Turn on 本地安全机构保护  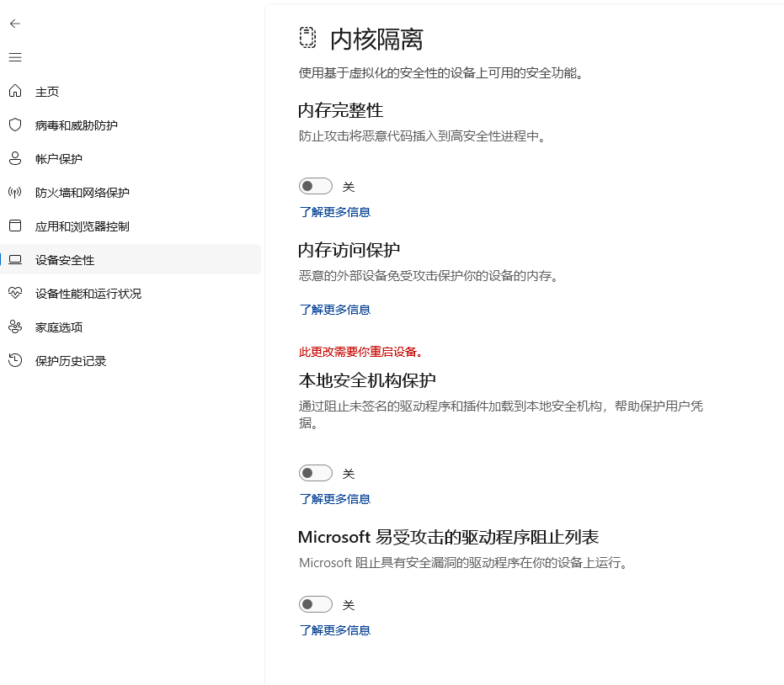[x=316, y=473]
